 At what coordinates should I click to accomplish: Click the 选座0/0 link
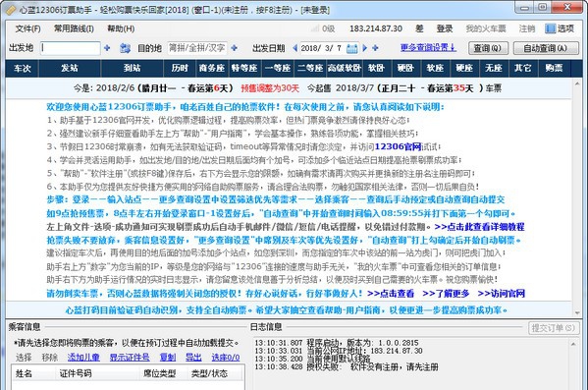(x=226, y=357)
